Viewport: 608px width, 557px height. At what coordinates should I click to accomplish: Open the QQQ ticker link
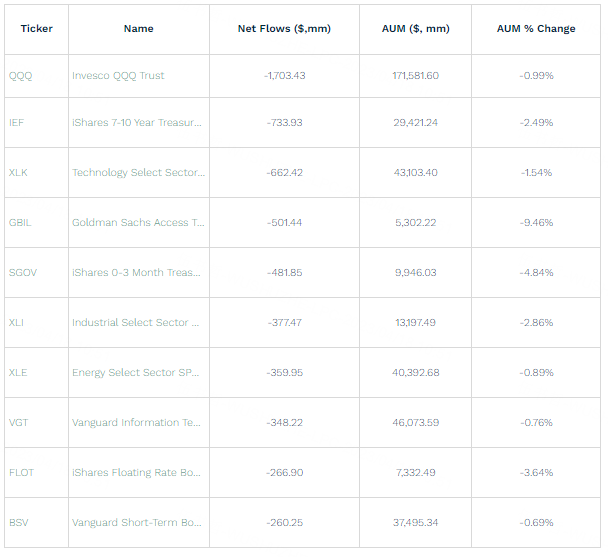20,76
